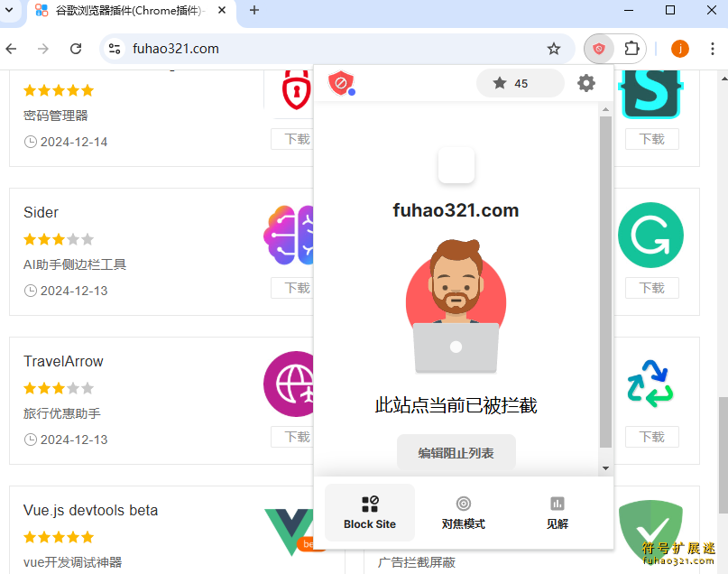Click the cyan S extension icon
This screenshot has height=574, width=728.
[650, 94]
